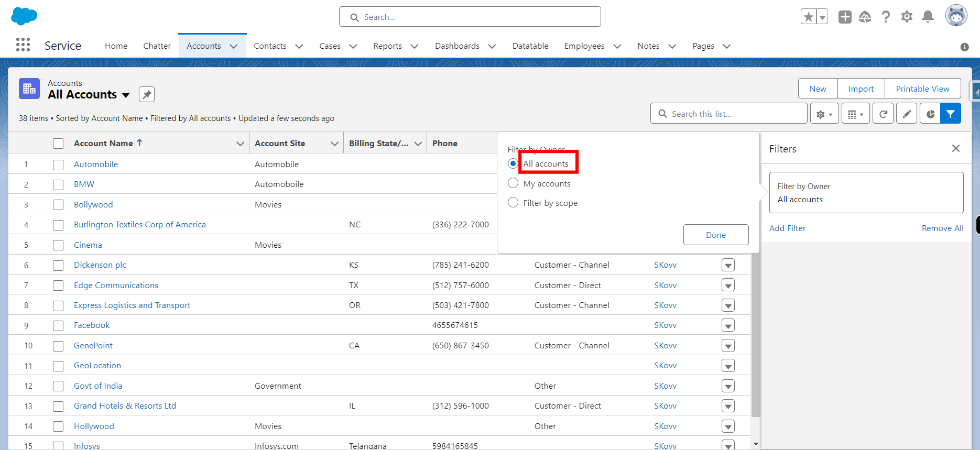Image resolution: width=980 pixels, height=450 pixels.
Task: Select the All accounts radio button
Action: click(513, 163)
